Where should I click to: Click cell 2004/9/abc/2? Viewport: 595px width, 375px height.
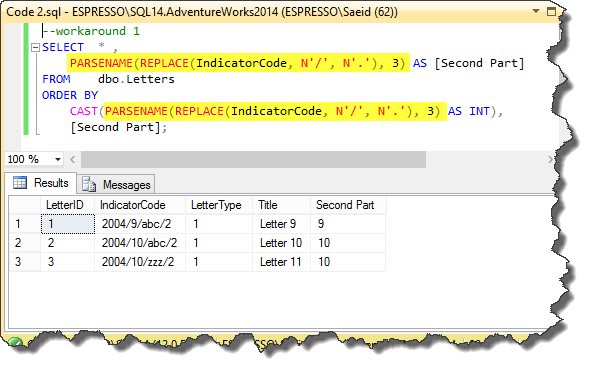tap(140, 224)
